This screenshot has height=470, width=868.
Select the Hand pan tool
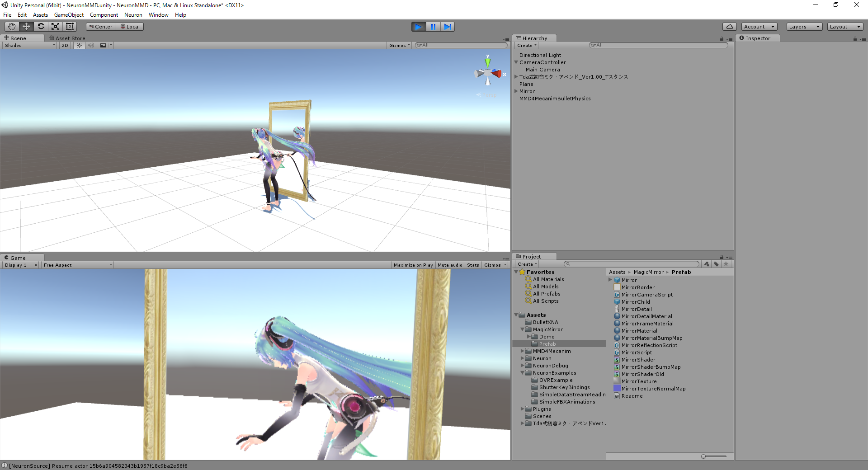tap(11, 26)
